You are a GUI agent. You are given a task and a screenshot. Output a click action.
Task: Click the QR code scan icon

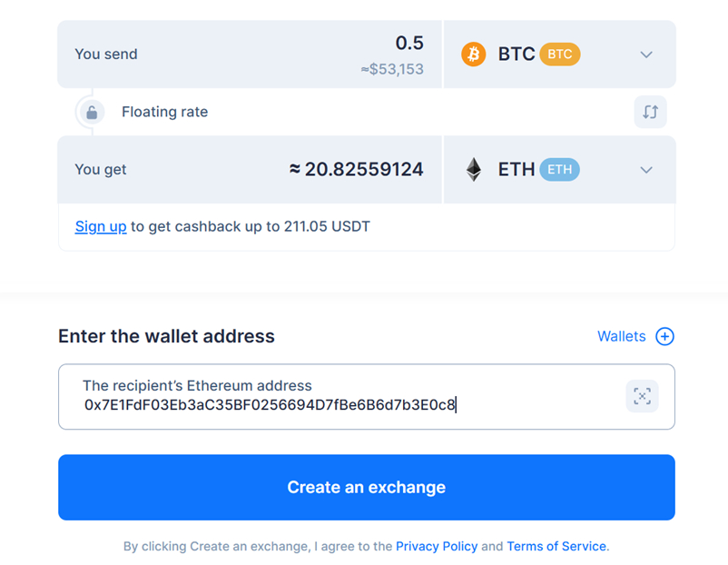click(x=642, y=396)
